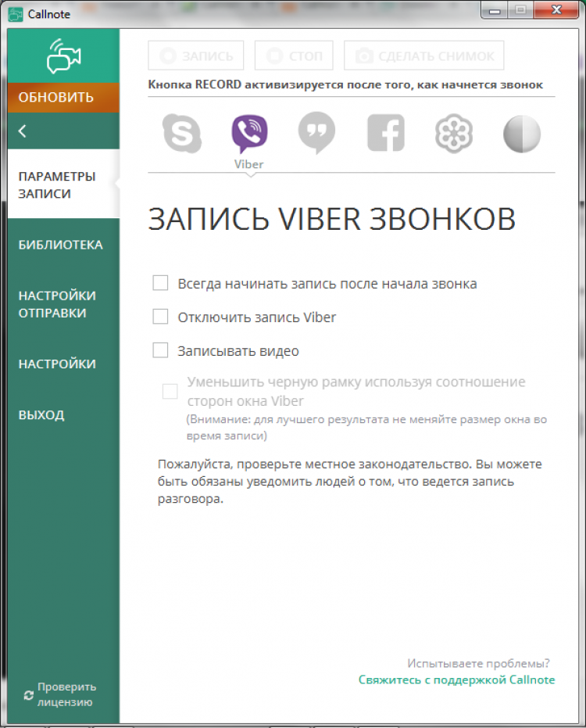Toggle the reduce black frame checkbox
Image resolution: width=586 pixels, height=728 pixels.
coord(170,391)
